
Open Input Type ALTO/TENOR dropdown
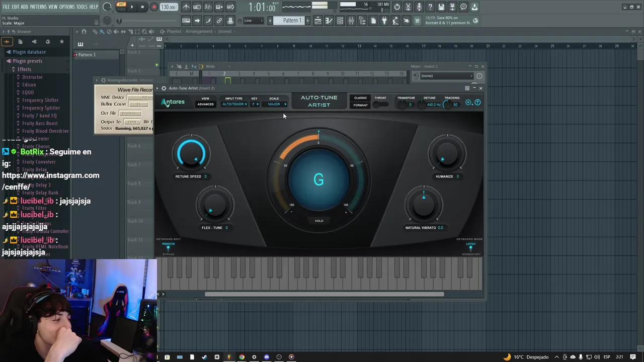tap(234, 104)
